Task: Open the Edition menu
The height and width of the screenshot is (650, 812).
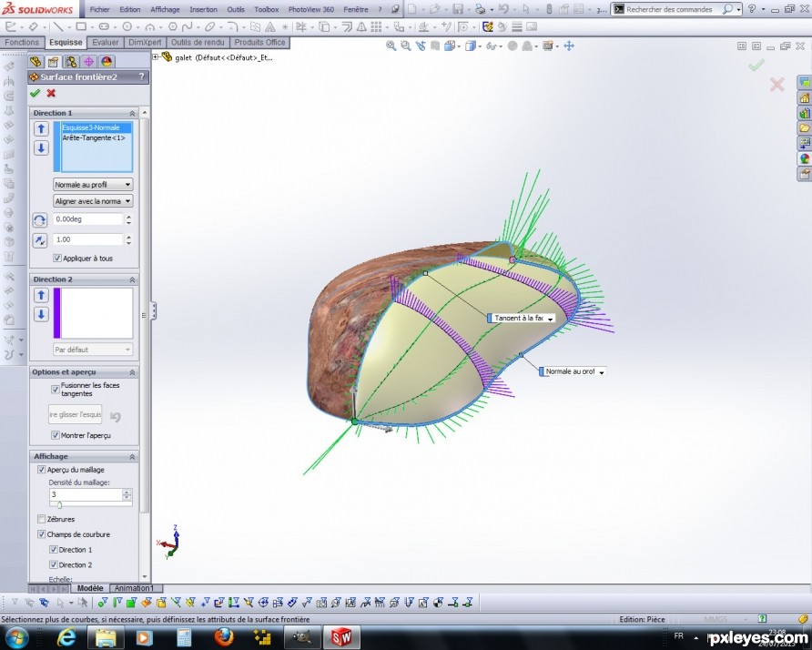Action: [x=130, y=9]
